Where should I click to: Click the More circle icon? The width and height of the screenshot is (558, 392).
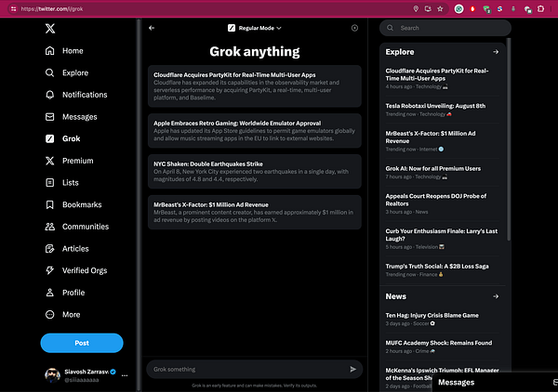pos(50,315)
